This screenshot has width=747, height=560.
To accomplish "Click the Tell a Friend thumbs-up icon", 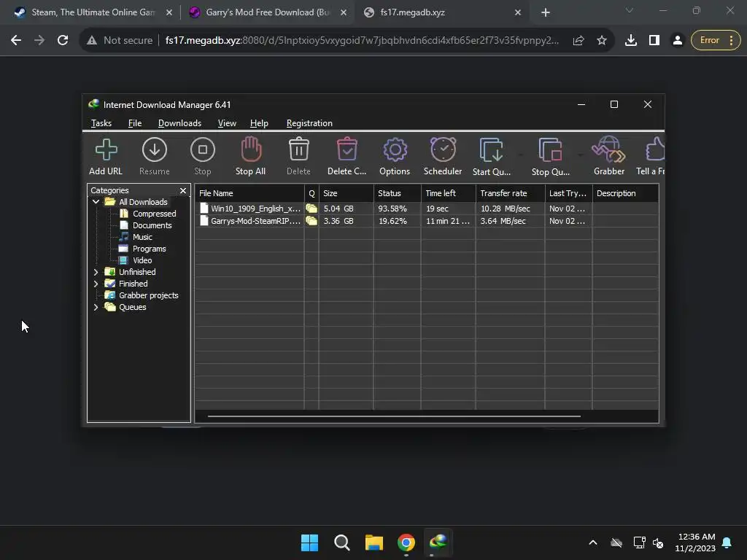I will [x=655, y=149].
